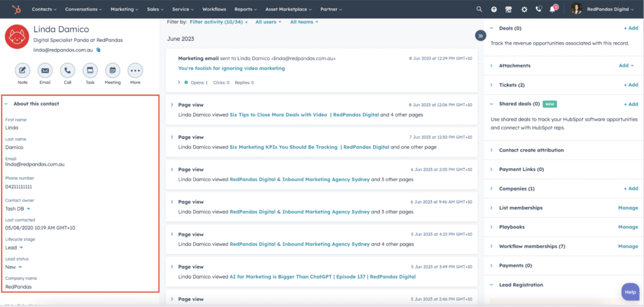Collapse the About this contact section

(x=6, y=104)
